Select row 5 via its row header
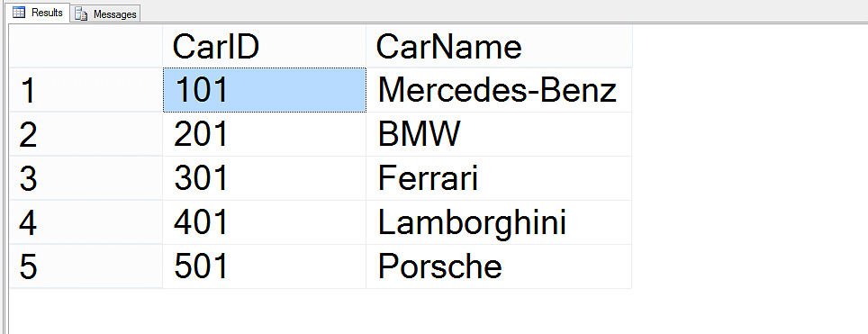The height and width of the screenshot is (334, 868). tap(86, 266)
